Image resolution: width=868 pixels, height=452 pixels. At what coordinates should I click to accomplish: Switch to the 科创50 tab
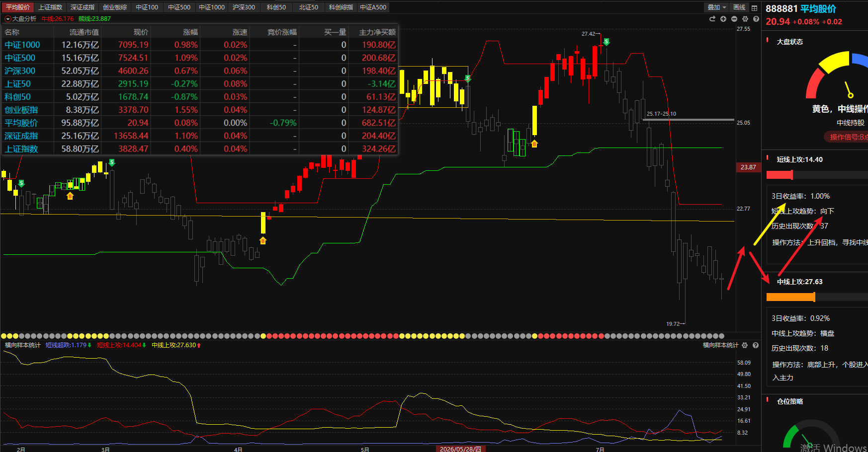click(x=276, y=7)
